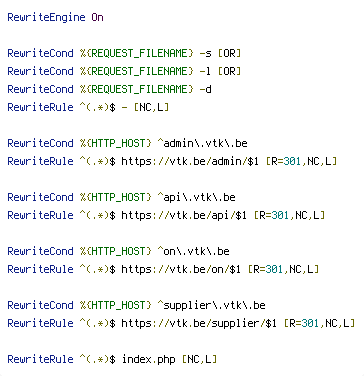Click the [R=301,NC,L] flags on supplier rule

pyautogui.click(x=319, y=323)
